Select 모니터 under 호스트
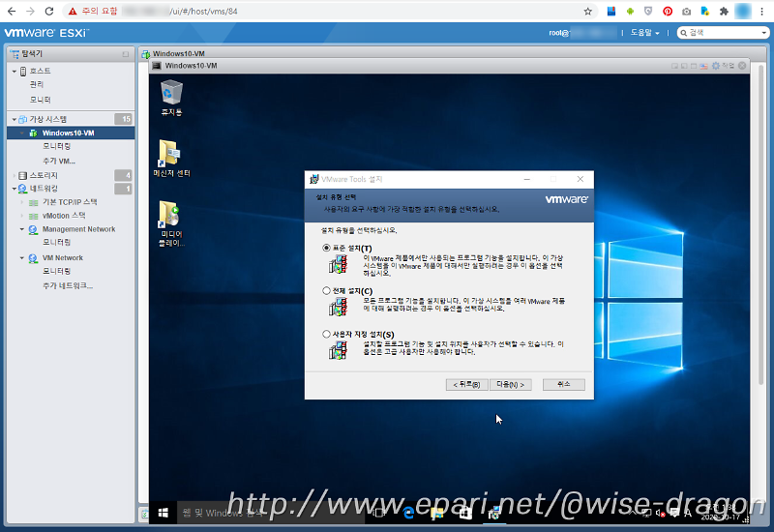774x532 pixels. tap(40, 100)
